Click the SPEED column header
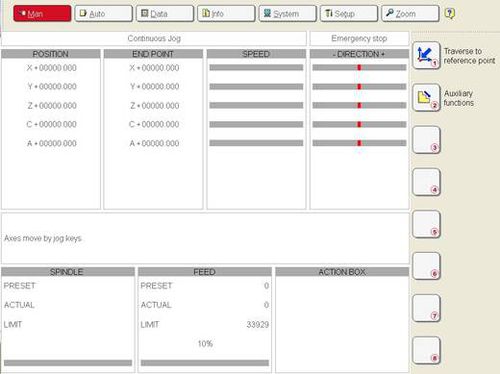The image size is (500, 374). pos(256,54)
